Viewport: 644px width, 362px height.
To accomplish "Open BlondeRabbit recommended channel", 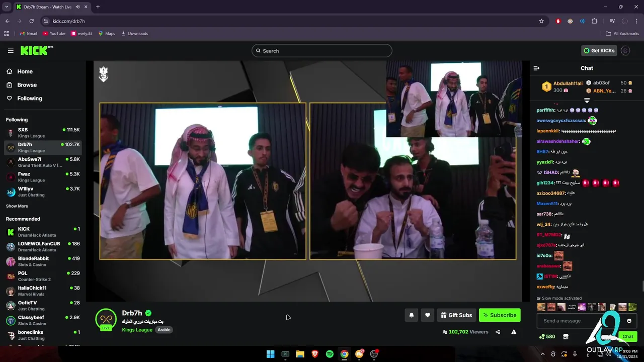I will 43,261.
